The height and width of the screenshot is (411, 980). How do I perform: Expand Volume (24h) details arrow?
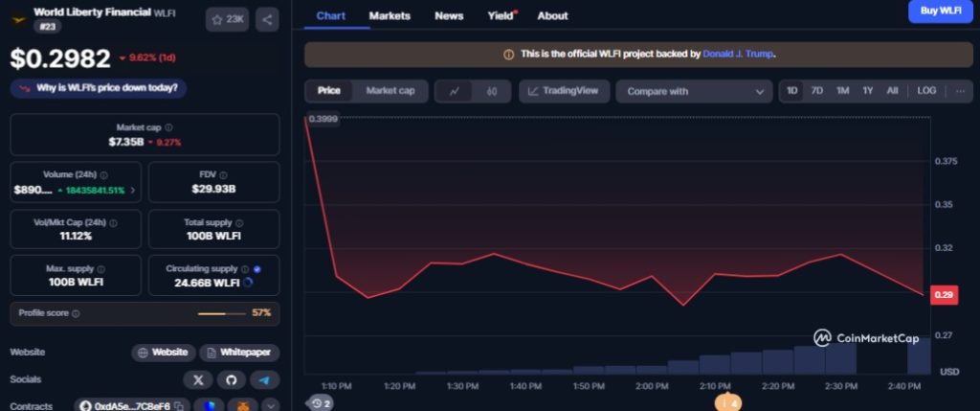[x=133, y=191]
